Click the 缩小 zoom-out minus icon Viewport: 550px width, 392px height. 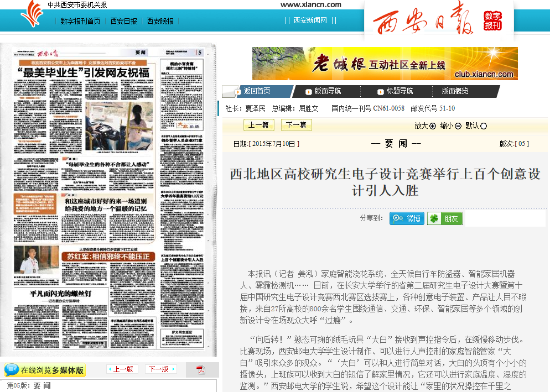[458, 126]
